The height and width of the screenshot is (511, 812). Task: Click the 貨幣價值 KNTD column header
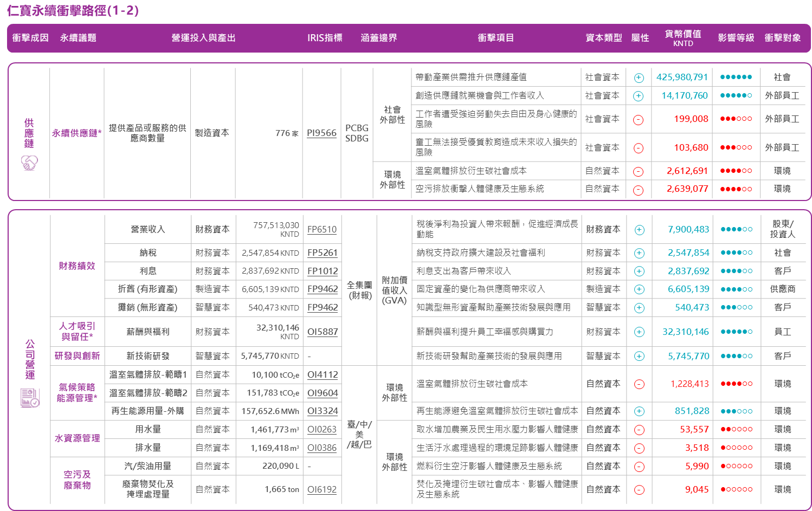tap(683, 38)
